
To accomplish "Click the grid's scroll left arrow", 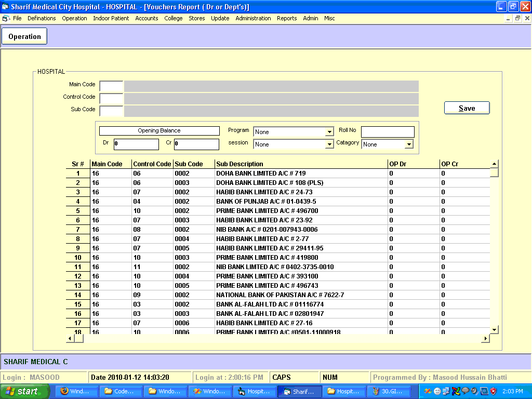I will (x=70, y=338).
